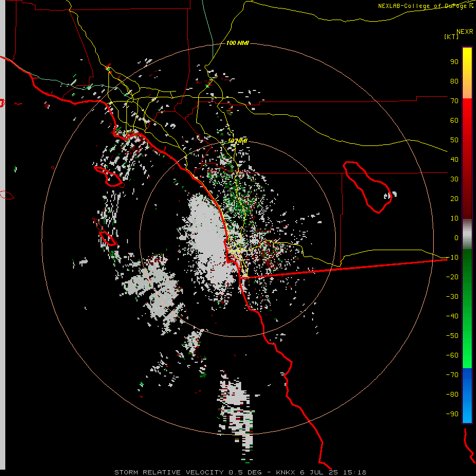Click the 0 value on velocity scale
476x476 pixels.
(x=456, y=238)
